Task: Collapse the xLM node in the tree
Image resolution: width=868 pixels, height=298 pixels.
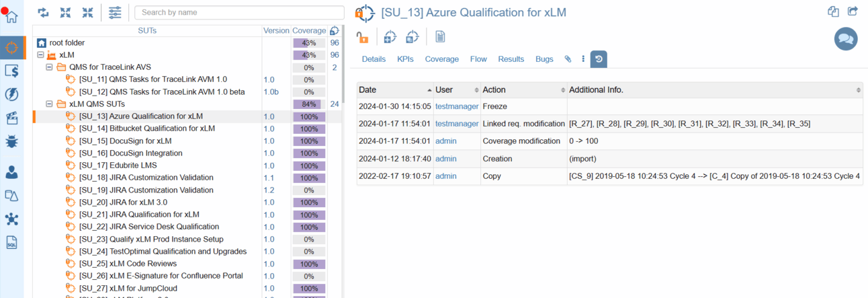Action: click(41, 55)
